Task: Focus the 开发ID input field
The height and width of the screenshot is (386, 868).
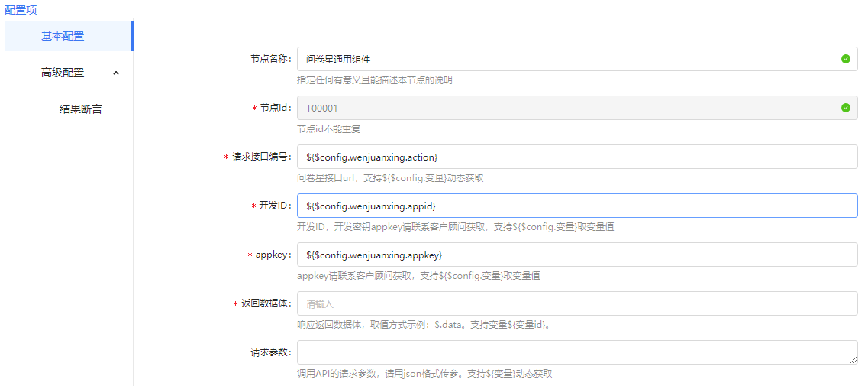Action: click(x=576, y=206)
